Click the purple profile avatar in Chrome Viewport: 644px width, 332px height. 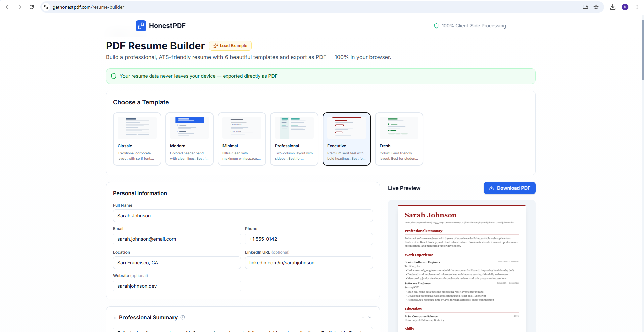pyautogui.click(x=625, y=7)
